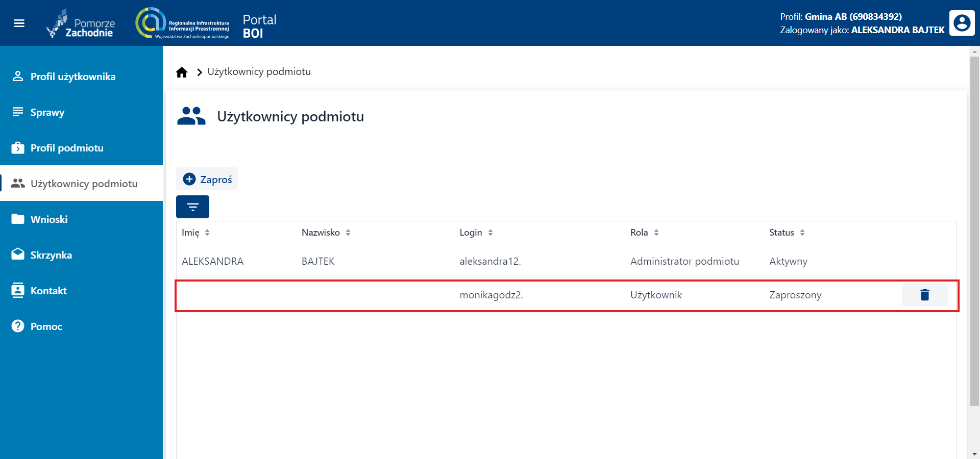Click the Regionalna Infrastruktura Informacji Przestrzennej logo
The height and width of the screenshot is (459, 980).
pos(182,23)
